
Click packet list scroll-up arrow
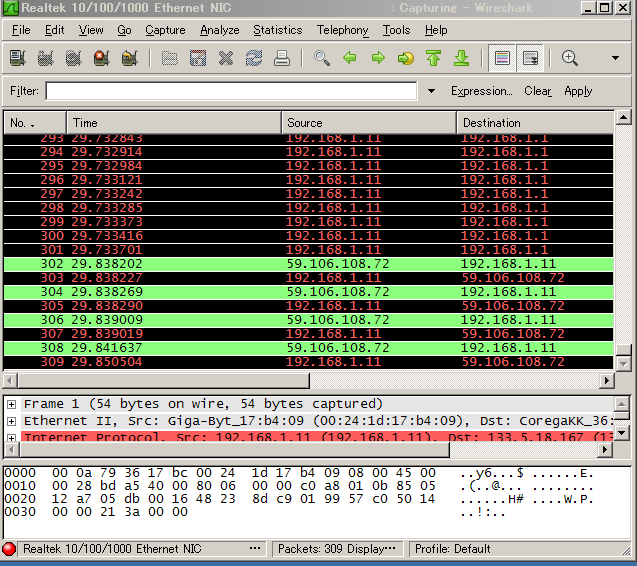(x=623, y=118)
